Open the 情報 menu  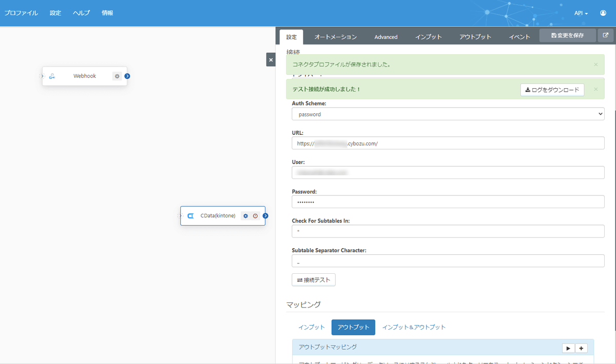pos(108,13)
